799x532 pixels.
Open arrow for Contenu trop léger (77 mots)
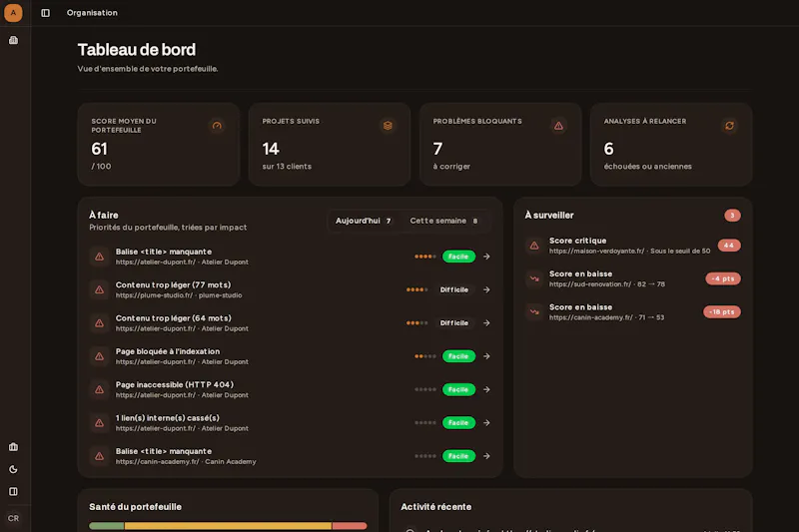(486, 289)
